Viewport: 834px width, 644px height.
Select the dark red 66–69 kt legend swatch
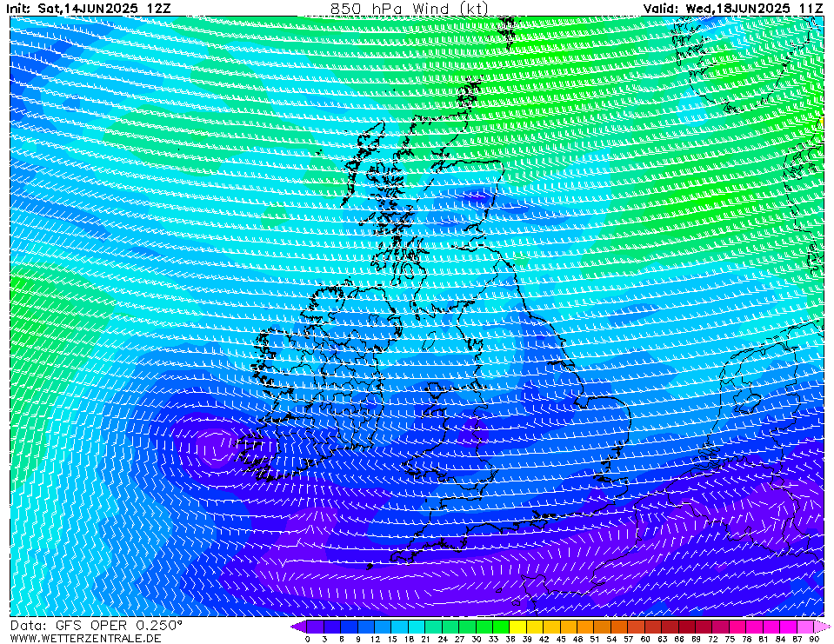687,627
